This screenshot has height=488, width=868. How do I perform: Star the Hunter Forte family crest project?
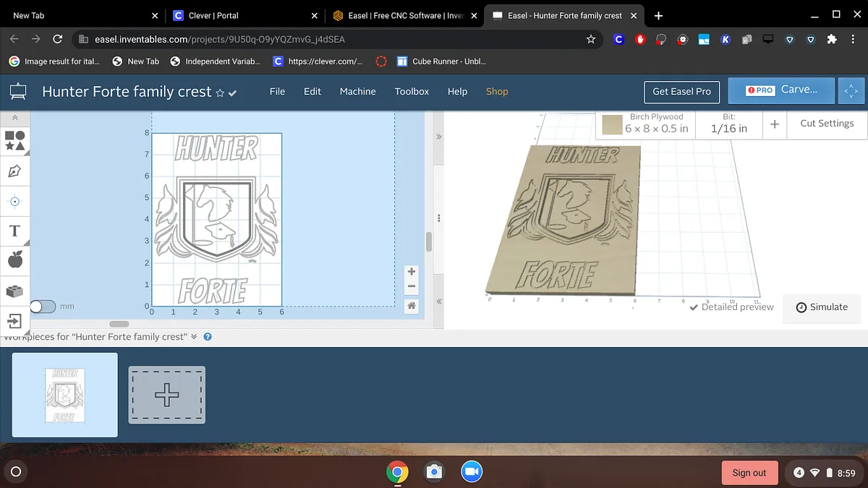[221, 93]
